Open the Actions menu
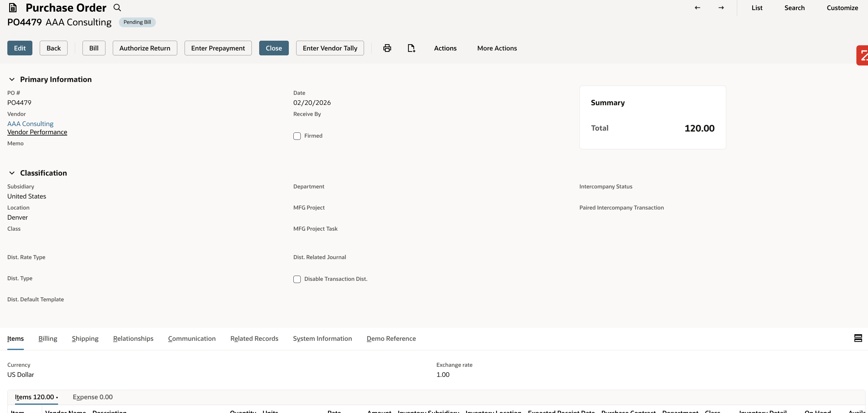This screenshot has width=868, height=413. (x=445, y=48)
